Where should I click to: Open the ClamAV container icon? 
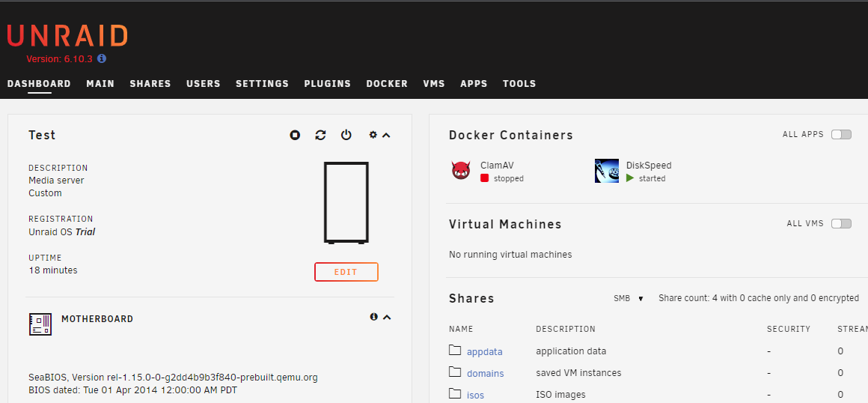click(x=461, y=171)
